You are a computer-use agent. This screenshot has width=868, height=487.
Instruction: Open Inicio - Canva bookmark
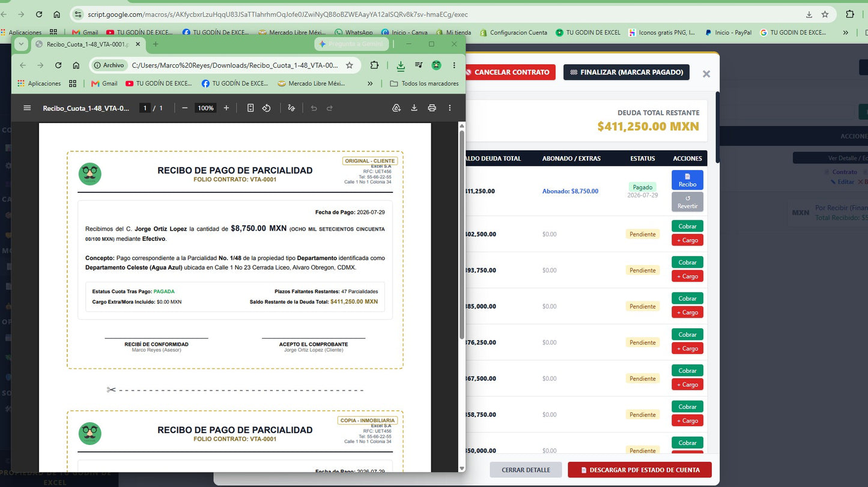[404, 32]
